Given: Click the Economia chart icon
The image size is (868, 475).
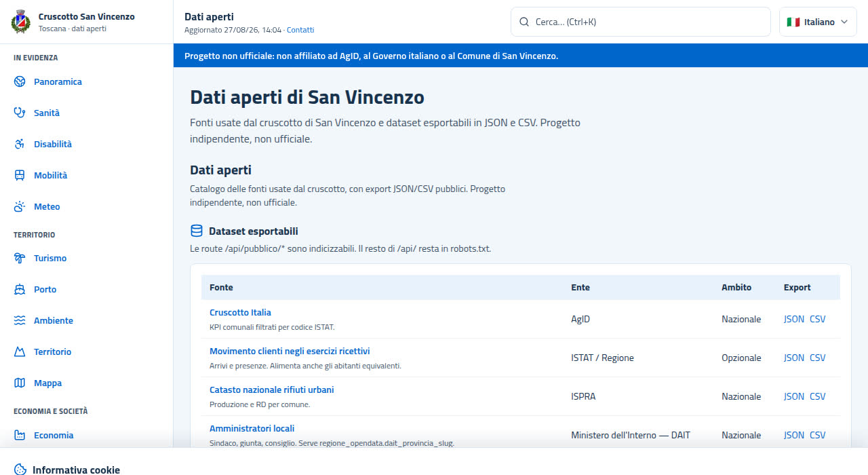Looking at the screenshot, I should pyautogui.click(x=20, y=435).
